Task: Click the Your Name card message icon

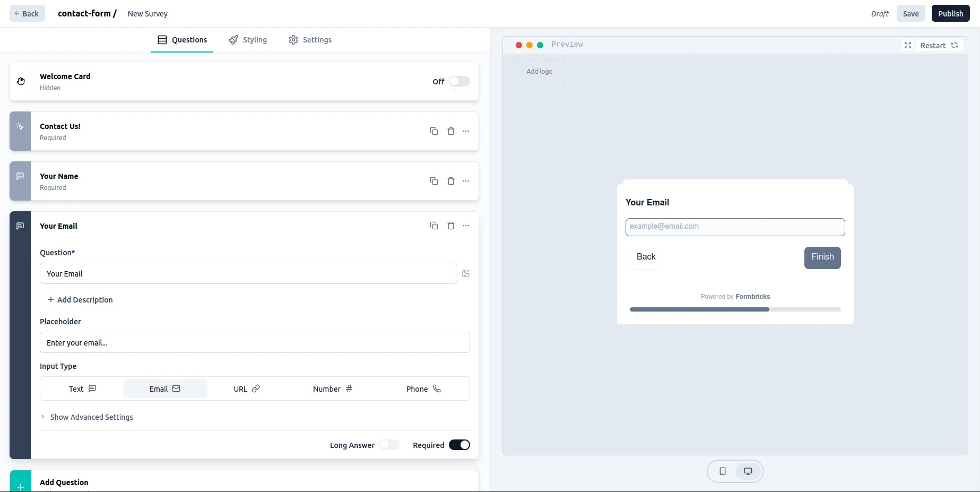Action: 20,176
